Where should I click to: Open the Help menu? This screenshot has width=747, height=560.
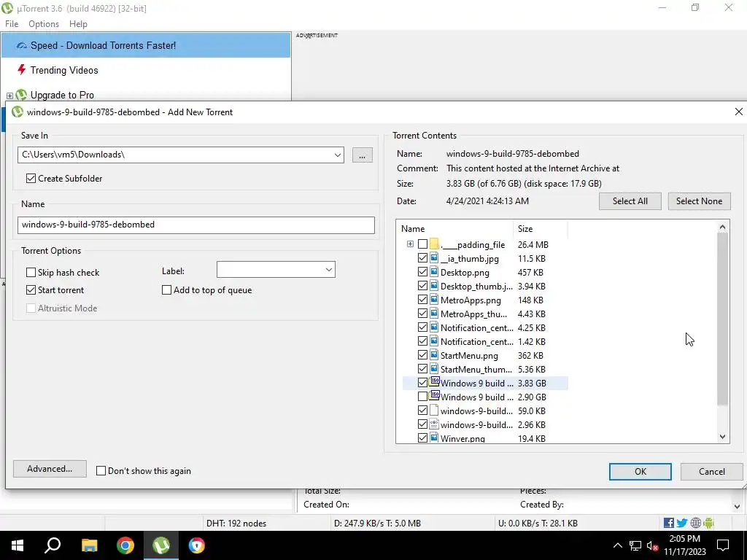[78, 24]
